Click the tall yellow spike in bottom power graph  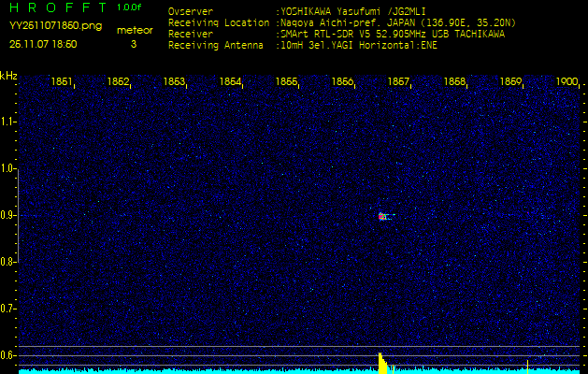pos(380,361)
